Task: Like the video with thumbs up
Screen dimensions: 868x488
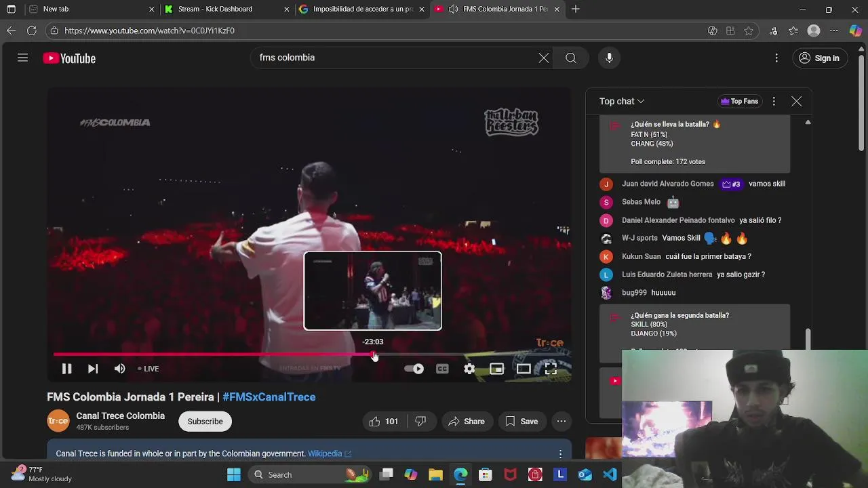Action: click(x=383, y=422)
